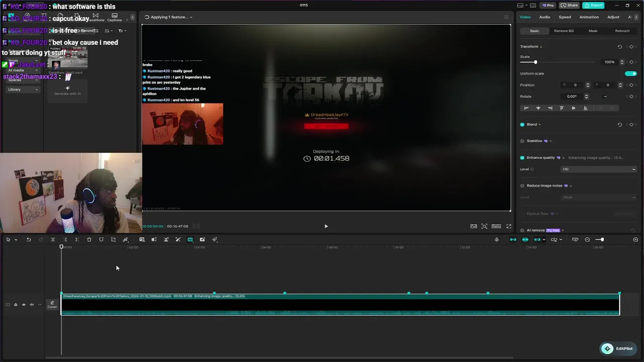Toggle auto snapping in timeline
This screenshot has height=362, width=644.
(525, 239)
